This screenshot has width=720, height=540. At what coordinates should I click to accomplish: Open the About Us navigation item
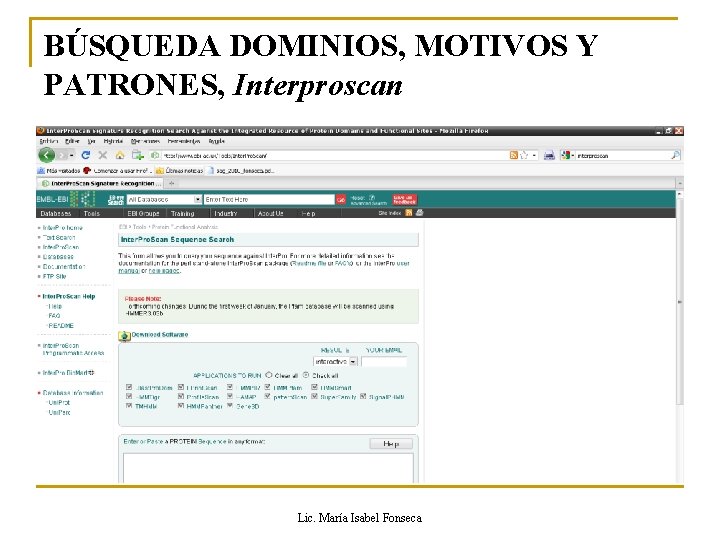270,214
